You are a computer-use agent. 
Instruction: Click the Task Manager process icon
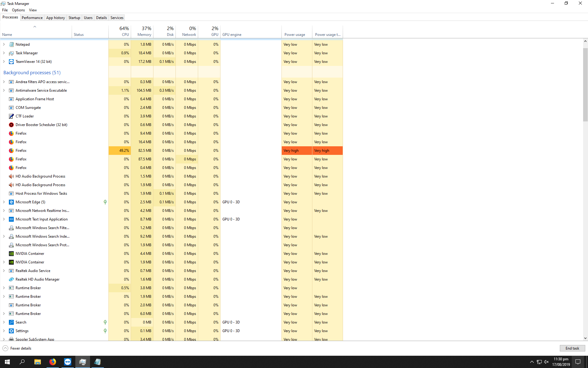(11, 53)
